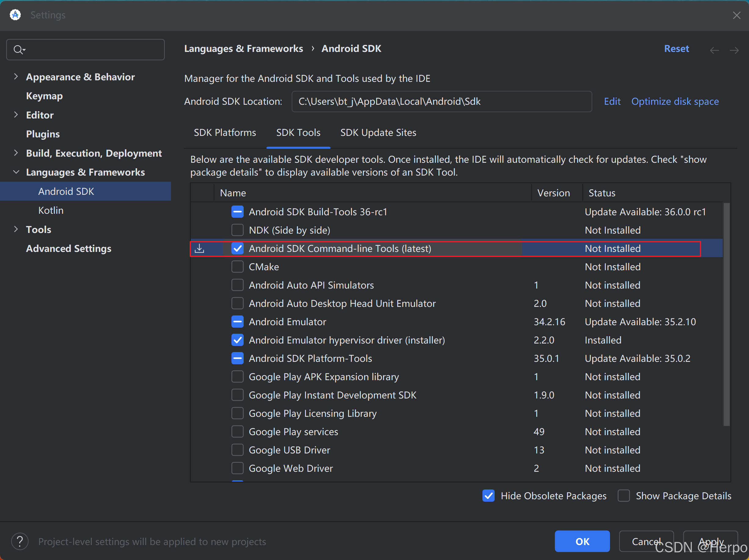Click the SDK tools list scrollbar
The height and width of the screenshot is (560, 749).
click(726, 314)
